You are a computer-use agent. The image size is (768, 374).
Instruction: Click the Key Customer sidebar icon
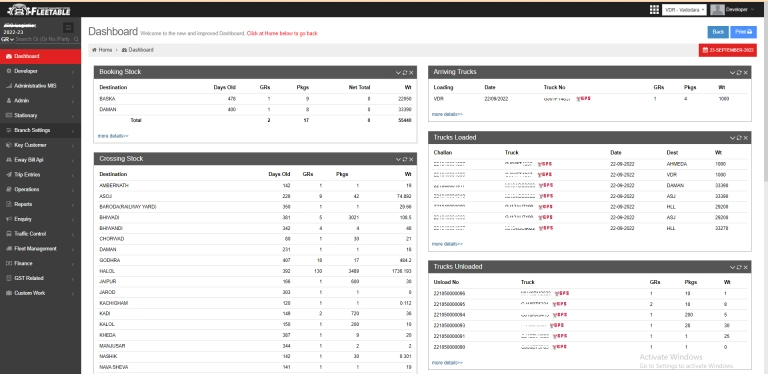[9, 145]
